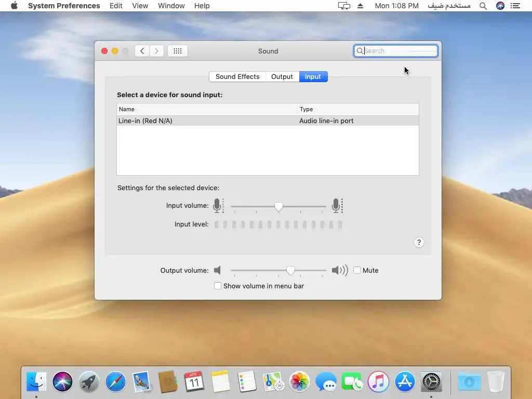Go forward with the right chevron button
Image resolution: width=532 pixels, height=399 pixels.
pos(156,51)
